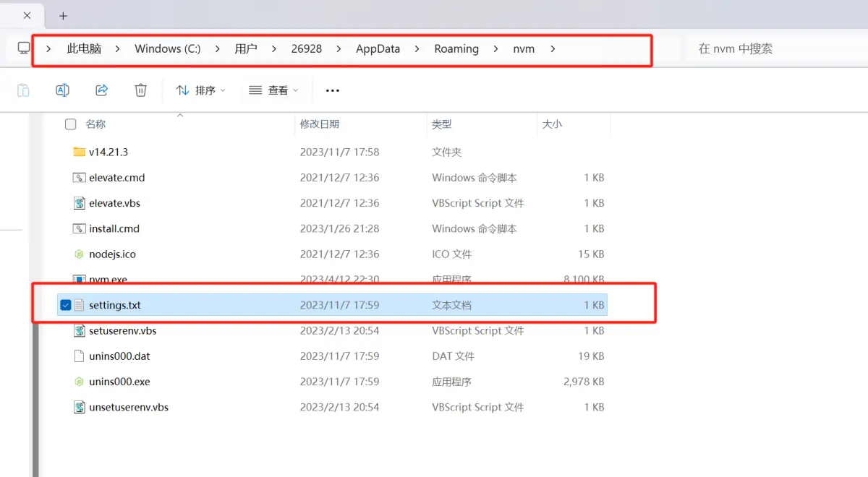Click the 15 KB size cell
Screen dimensions: 868x477
pyautogui.click(x=590, y=254)
